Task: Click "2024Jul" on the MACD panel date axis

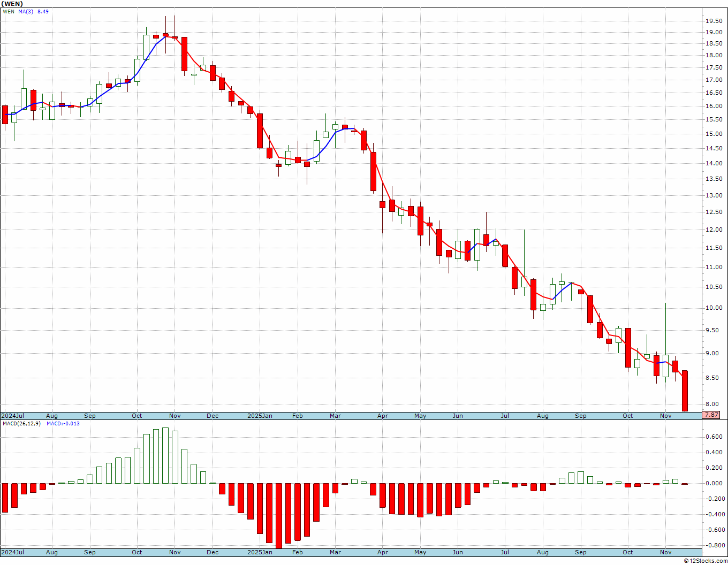Action: (x=12, y=552)
